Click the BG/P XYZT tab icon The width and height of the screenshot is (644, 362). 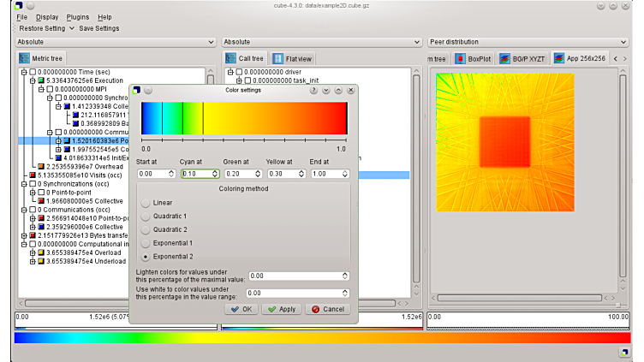505,58
